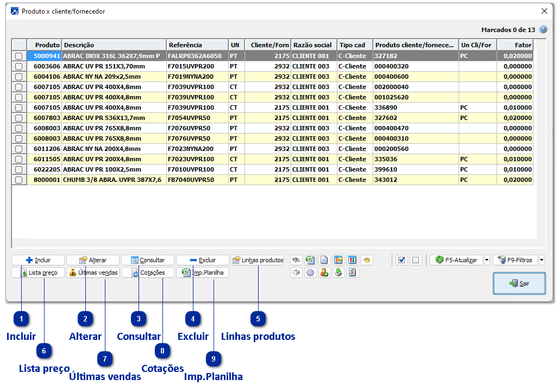
Task: Click the checklist clipboard icon
Action: pos(353,273)
